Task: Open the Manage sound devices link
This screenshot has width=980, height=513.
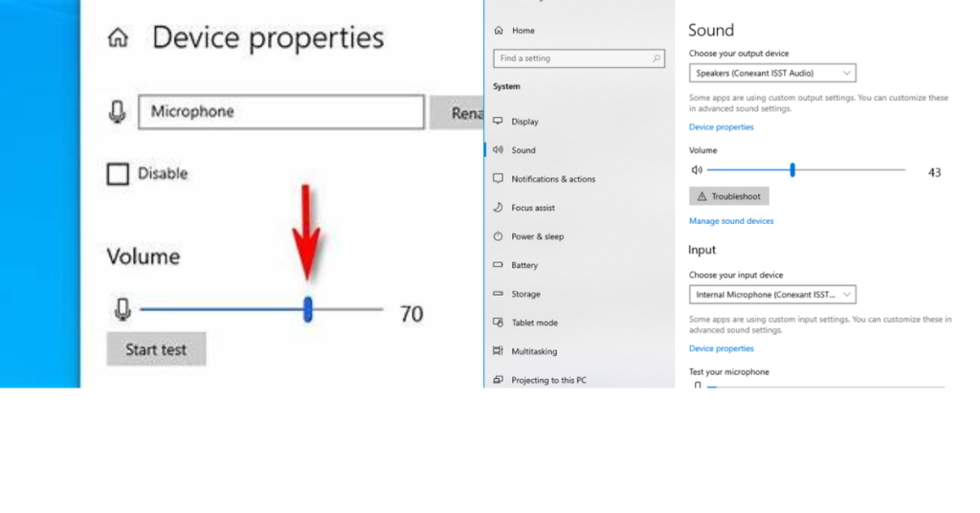Action: (731, 221)
